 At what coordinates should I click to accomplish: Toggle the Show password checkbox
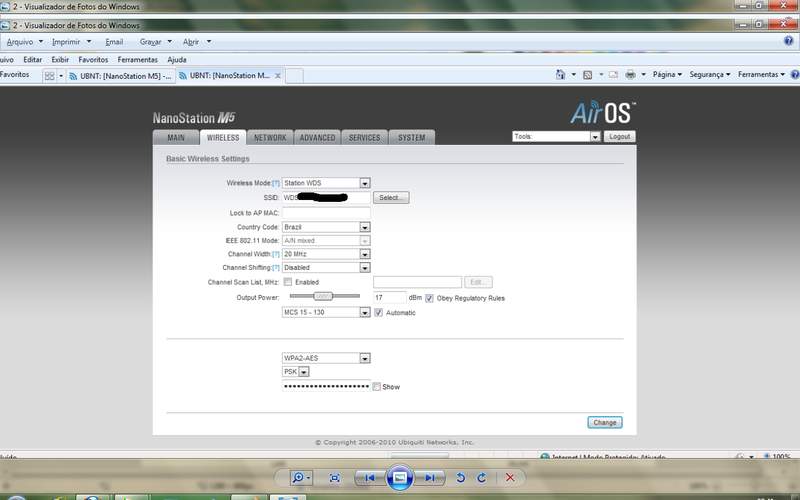377,387
